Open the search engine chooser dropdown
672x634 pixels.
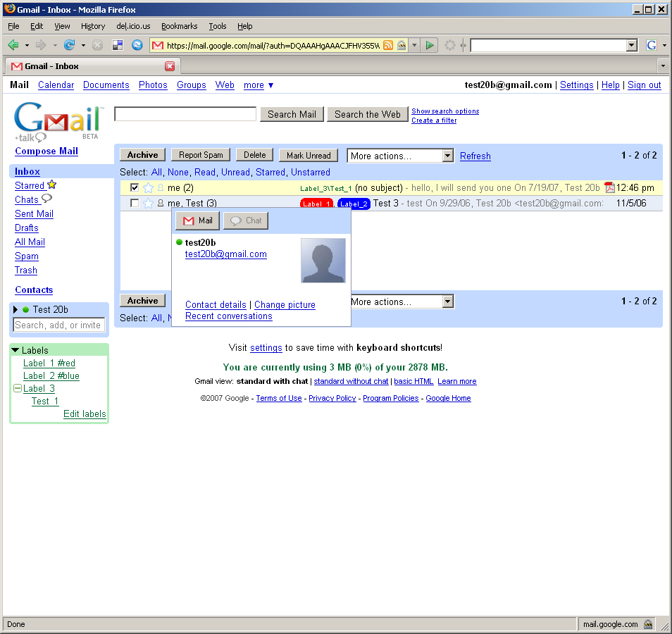coord(664,45)
